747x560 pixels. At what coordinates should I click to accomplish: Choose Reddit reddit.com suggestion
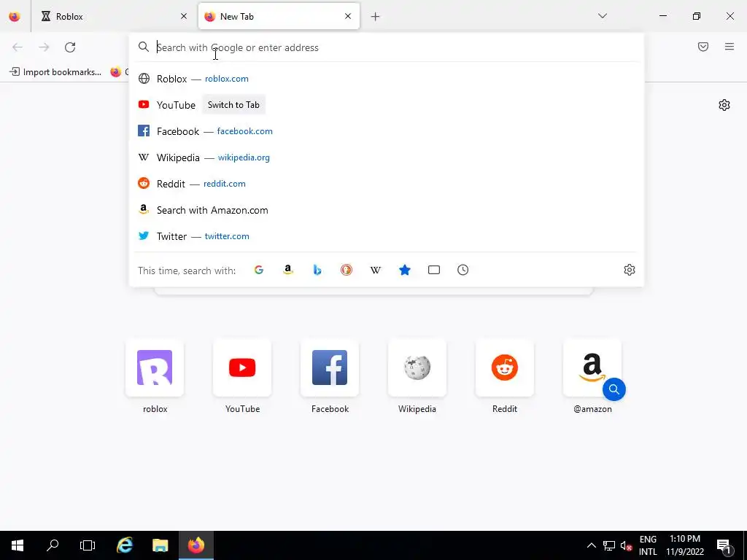[x=387, y=183]
